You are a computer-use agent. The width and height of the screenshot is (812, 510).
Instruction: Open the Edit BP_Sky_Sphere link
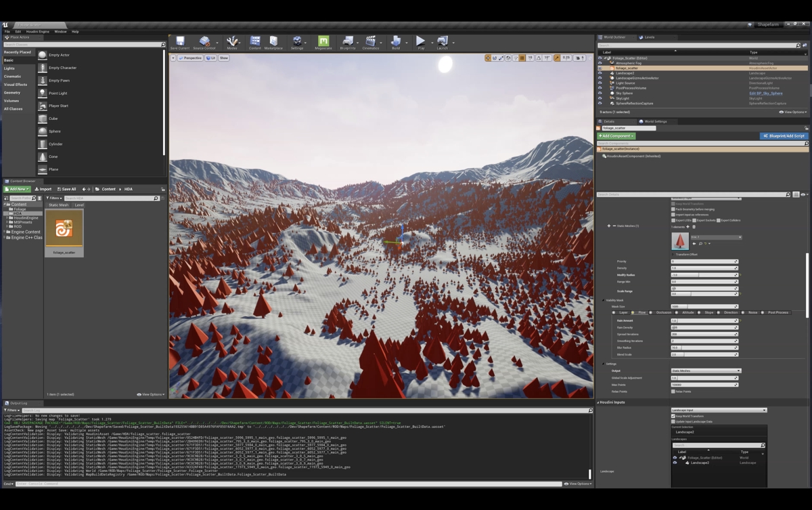click(766, 93)
